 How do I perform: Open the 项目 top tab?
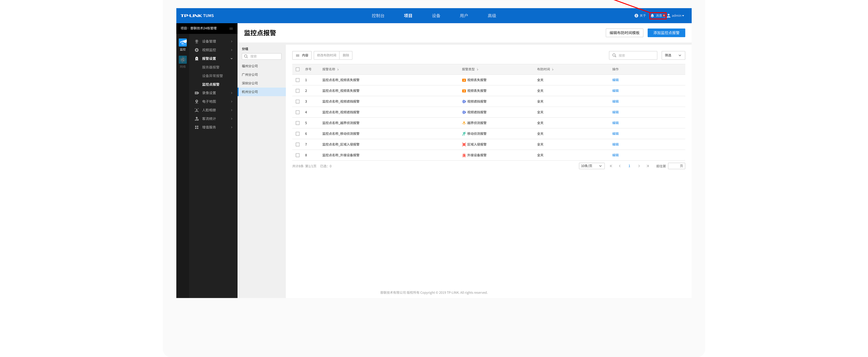[408, 16]
